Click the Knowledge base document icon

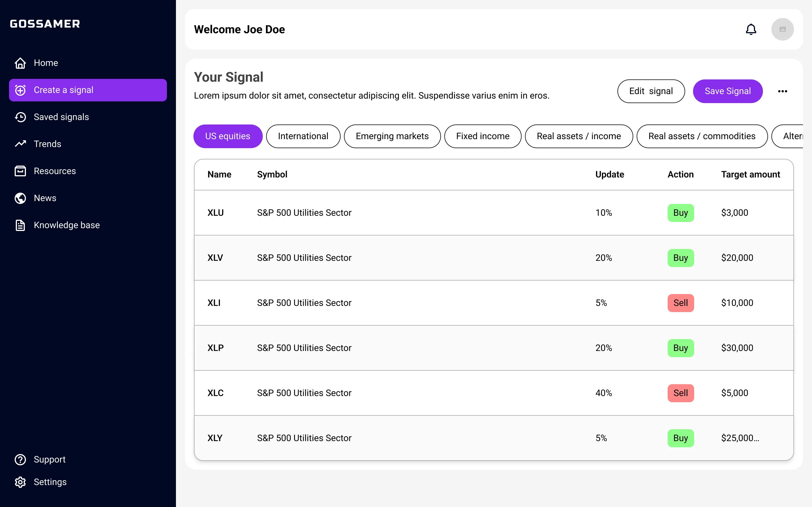[20, 225]
